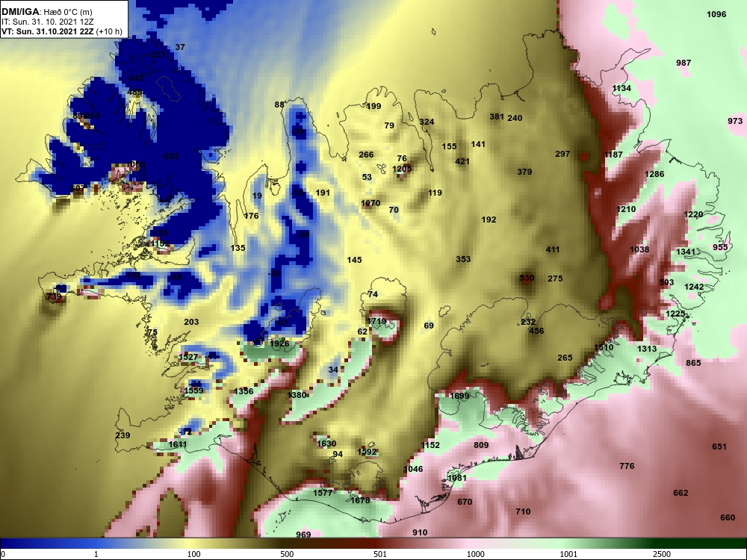The height and width of the screenshot is (560, 747).
Task: Click the map value '176'
Action: pos(251,216)
